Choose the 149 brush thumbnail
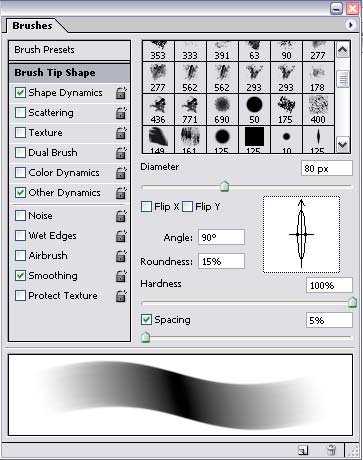Screen dimensions: 363x460 point(158,140)
